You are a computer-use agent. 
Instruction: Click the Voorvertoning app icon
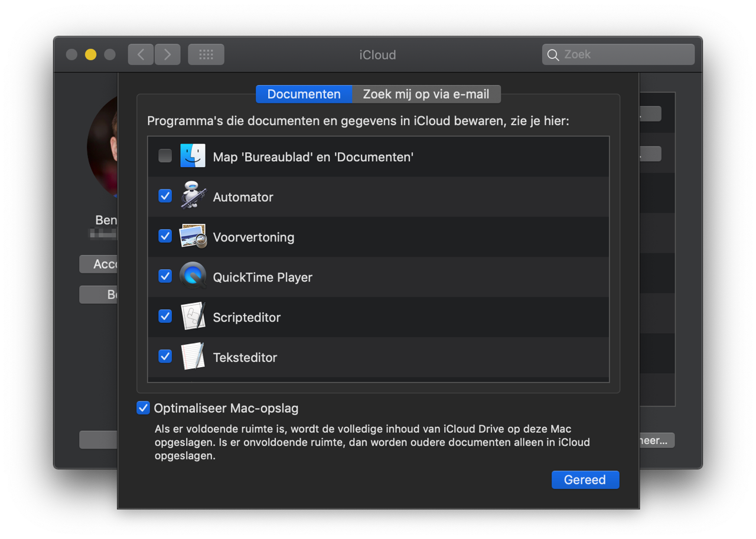[x=193, y=236]
